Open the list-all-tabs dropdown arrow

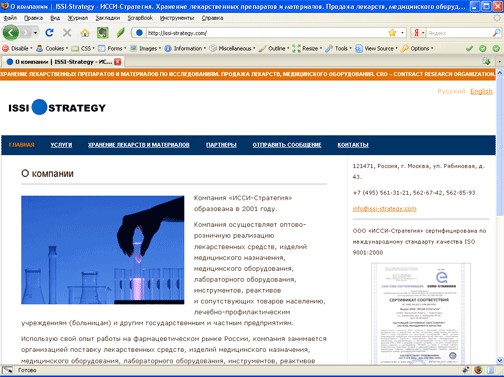[499, 62]
